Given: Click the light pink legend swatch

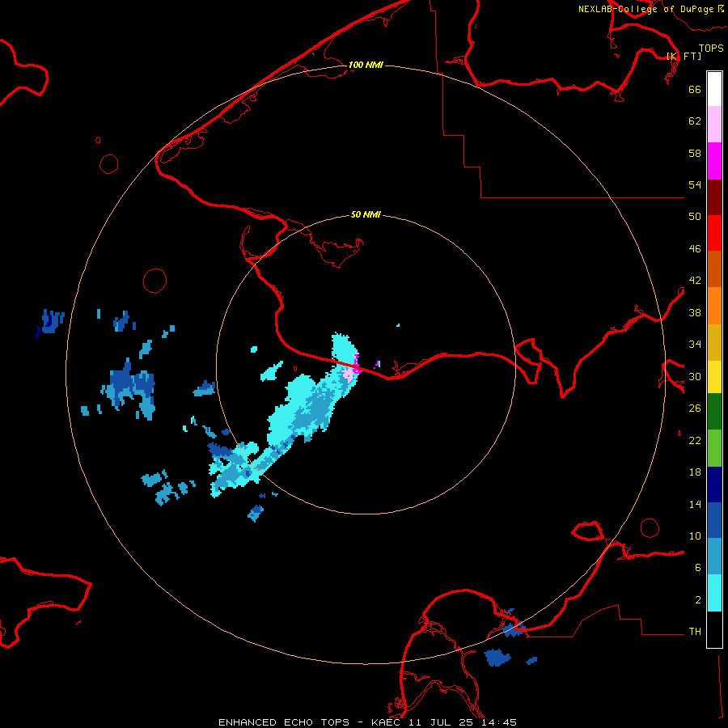Looking at the screenshot, I should click(x=714, y=125).
